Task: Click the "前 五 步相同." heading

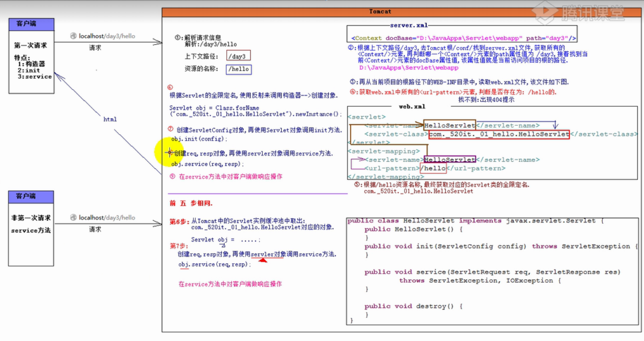Action: click(x=191, y=203)
